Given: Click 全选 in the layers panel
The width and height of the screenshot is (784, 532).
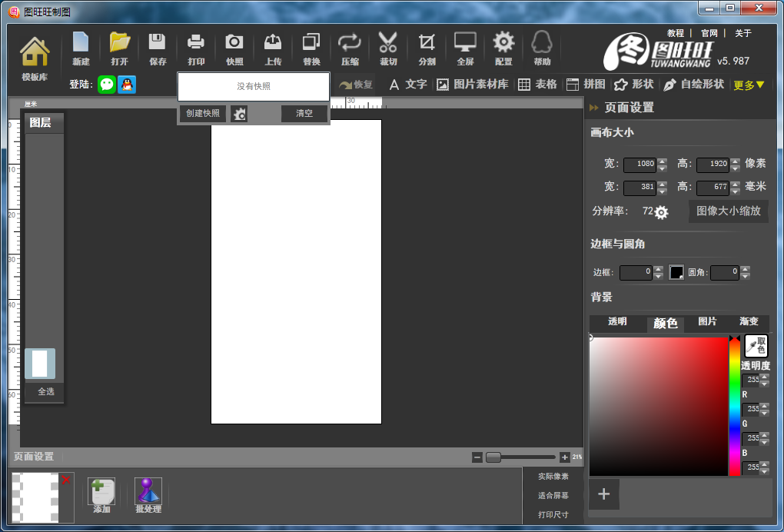Looking at the screenshot, I should click(x=45, y=391).
